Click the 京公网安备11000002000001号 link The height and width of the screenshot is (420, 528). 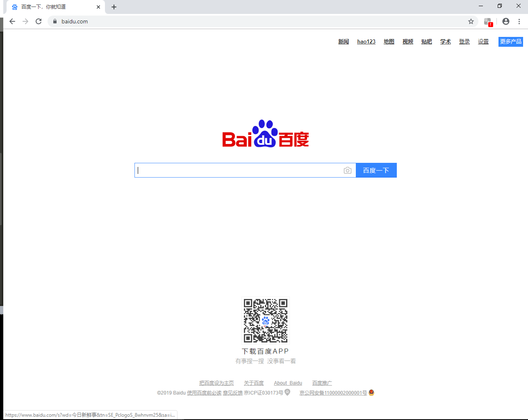tap(333, 393)
